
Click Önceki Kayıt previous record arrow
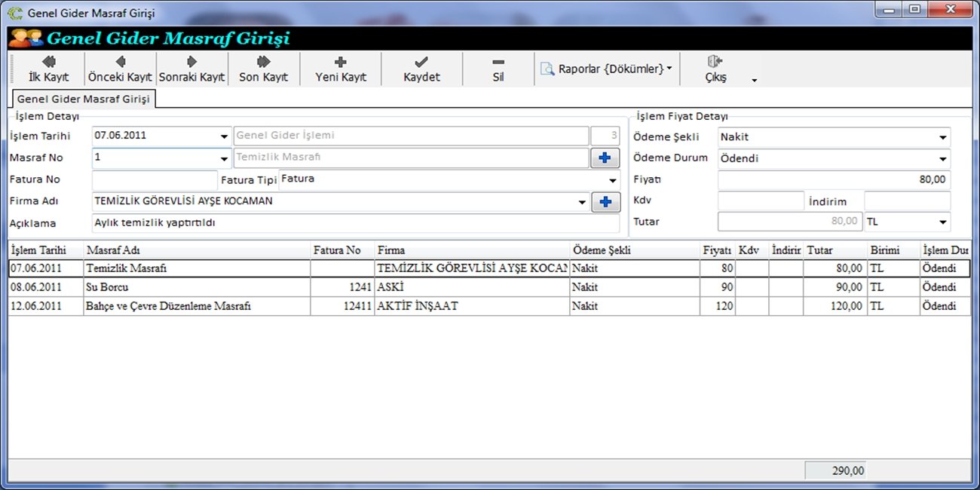click(x=120, y=69)
